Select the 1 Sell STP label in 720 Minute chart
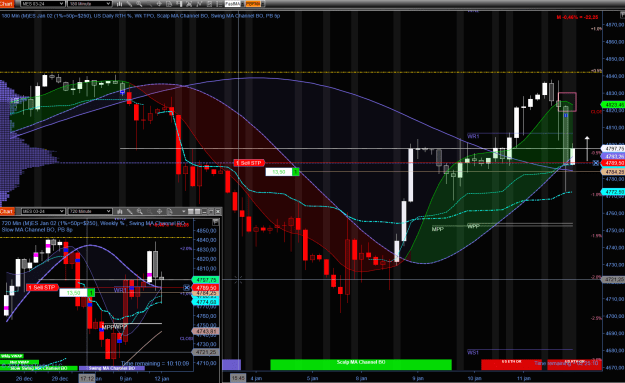Screen dimensions: 625x383 point(43,287)
